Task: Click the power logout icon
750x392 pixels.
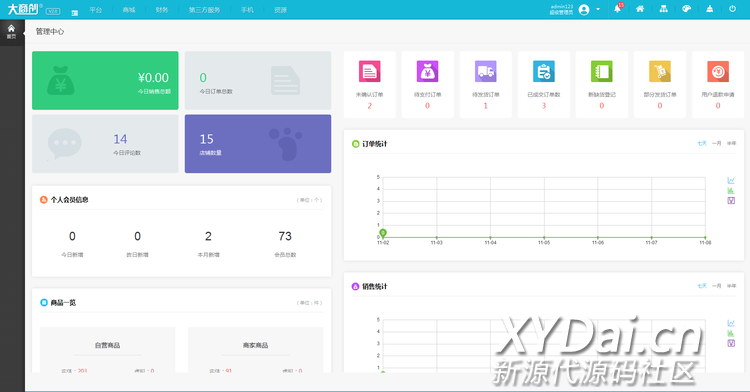Action: pos(732,9)
